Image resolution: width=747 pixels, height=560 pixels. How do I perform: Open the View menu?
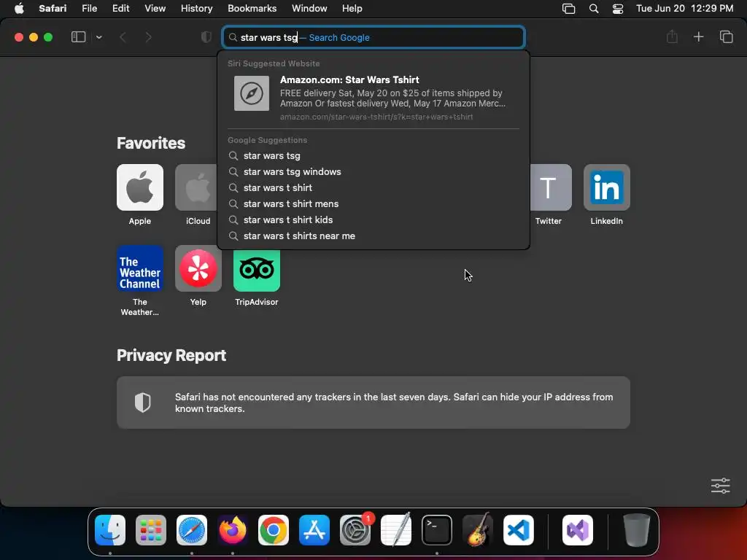pyautogui.click(x=155, y=9)
